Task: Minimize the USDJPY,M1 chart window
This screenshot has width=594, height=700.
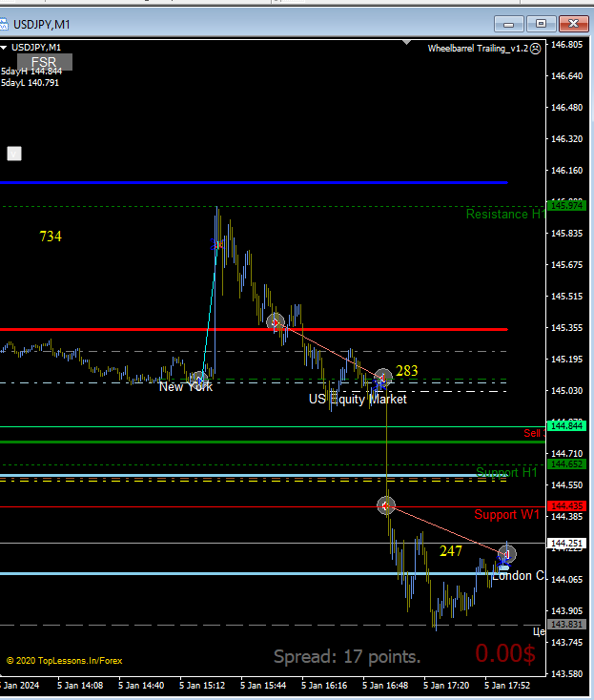Action: coord(509,24)
